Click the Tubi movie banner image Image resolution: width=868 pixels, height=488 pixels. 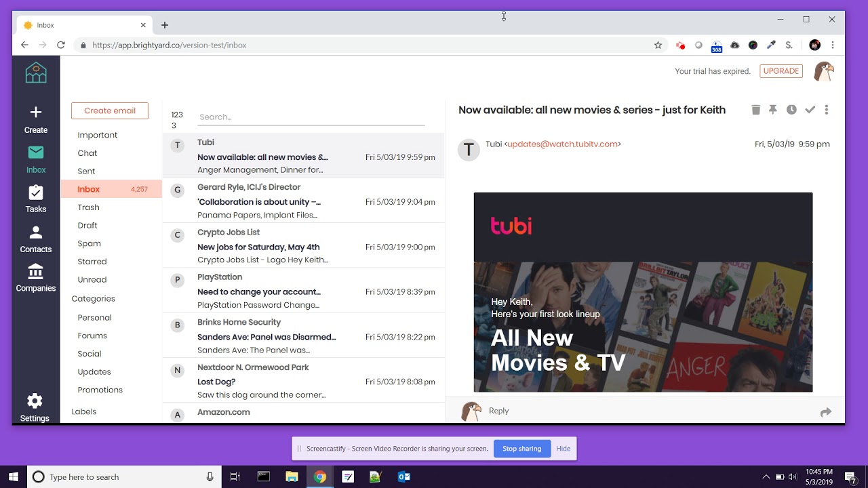pos(643,327)
